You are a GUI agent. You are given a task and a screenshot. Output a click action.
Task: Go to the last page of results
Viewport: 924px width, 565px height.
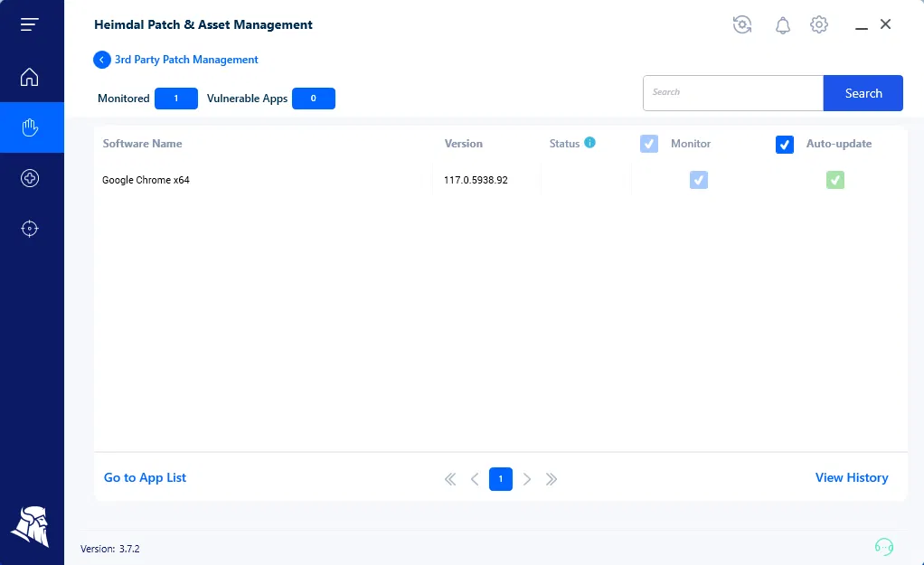point(551,479)
